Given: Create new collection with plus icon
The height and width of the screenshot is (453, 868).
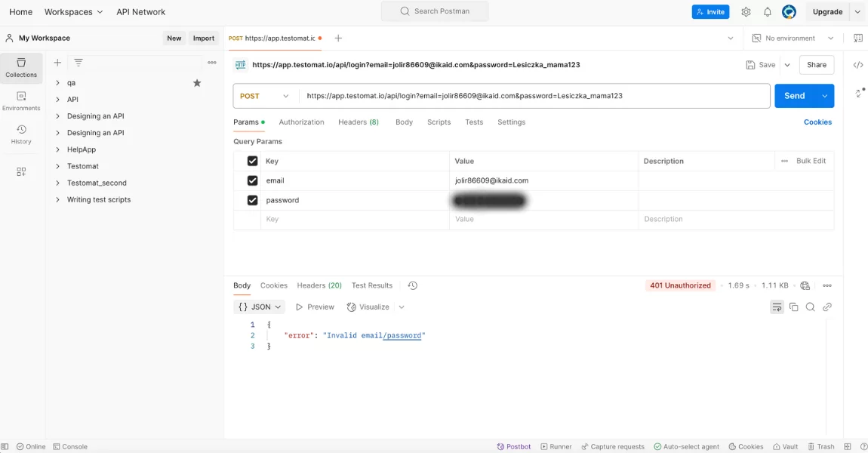Looking at the screenshot, I should 57,63.
